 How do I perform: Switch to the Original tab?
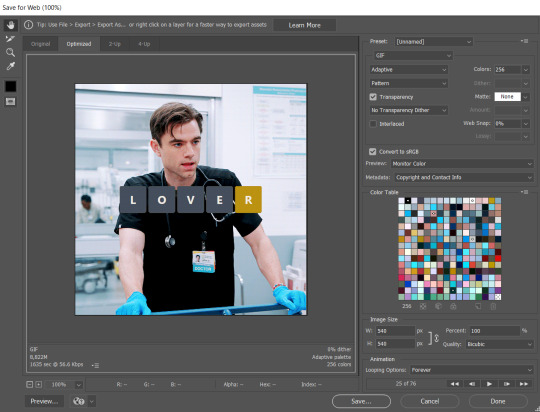[x=41, y=44]
